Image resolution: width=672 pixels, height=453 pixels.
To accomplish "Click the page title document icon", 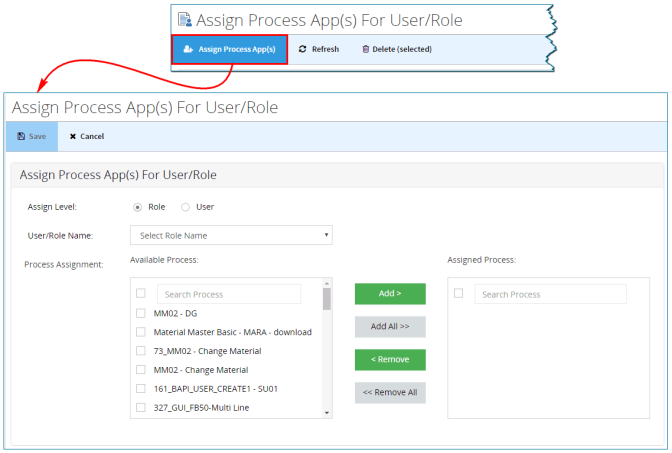I will [x=185, y=20].
